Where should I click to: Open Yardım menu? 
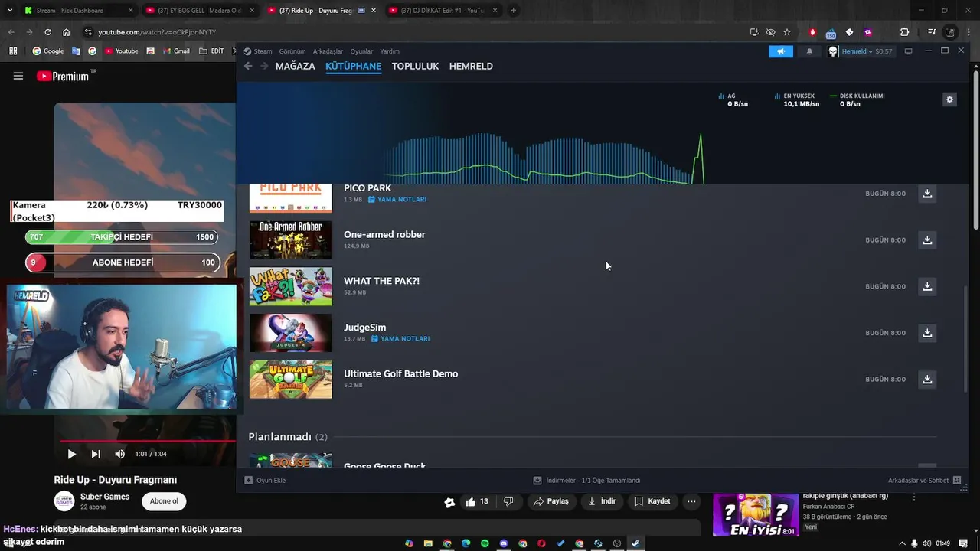pyautogui.click(x=390, y=51)
